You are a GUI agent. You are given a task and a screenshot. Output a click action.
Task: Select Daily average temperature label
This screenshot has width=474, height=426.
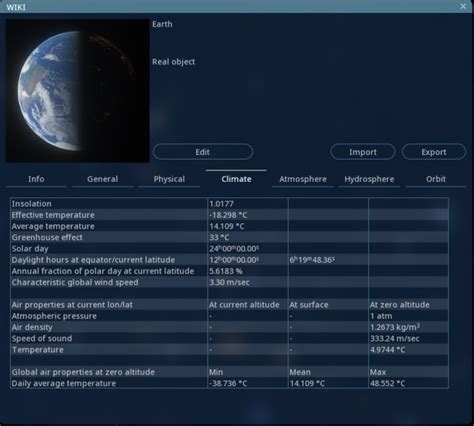coord(64,383)
